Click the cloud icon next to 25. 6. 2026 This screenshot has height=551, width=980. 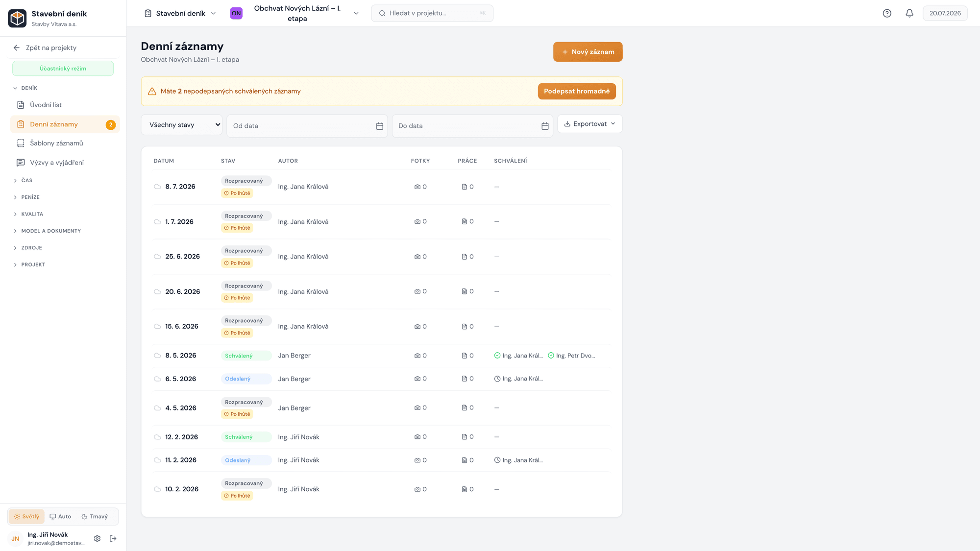pyautogui.click(x=157, y=257)
